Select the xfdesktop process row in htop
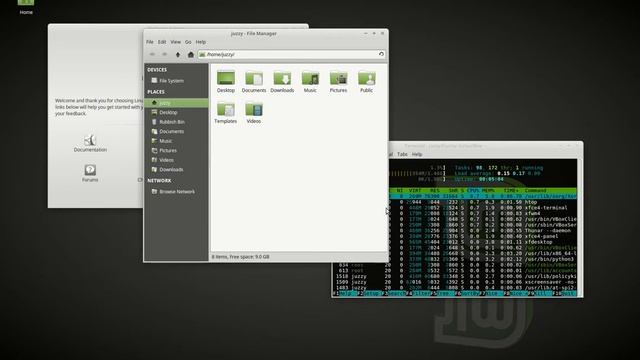 point(483,242)
